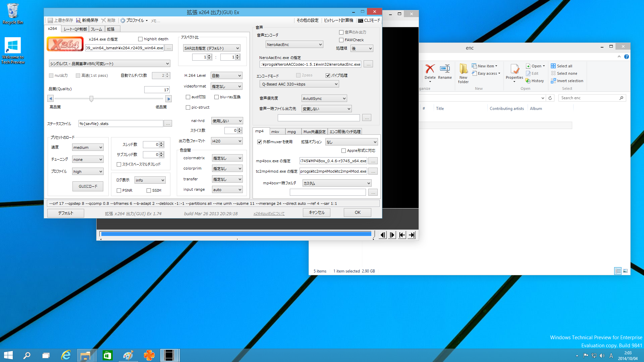Click the ステータスファイル input field
Screen dimensions: 644x362
click(x=121, y=124)
